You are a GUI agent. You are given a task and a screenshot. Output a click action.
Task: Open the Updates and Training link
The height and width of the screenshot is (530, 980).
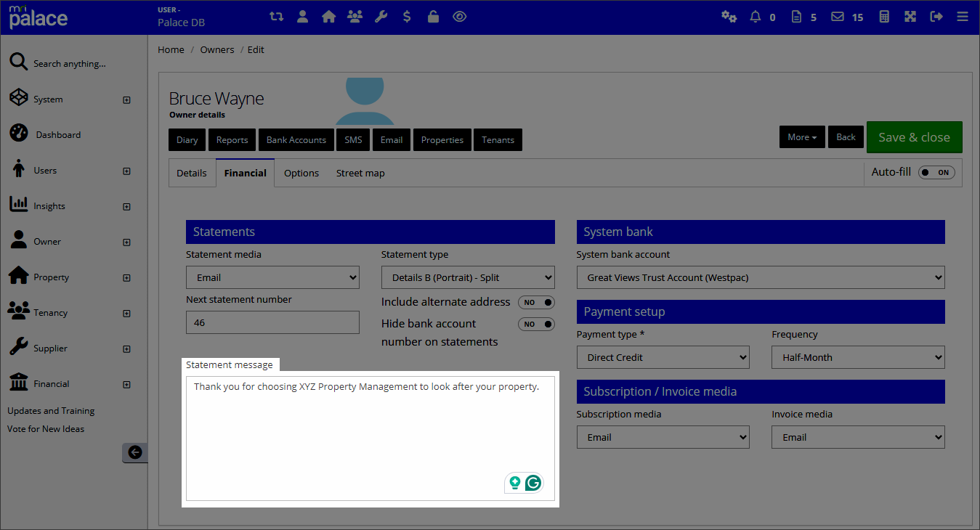51,411
